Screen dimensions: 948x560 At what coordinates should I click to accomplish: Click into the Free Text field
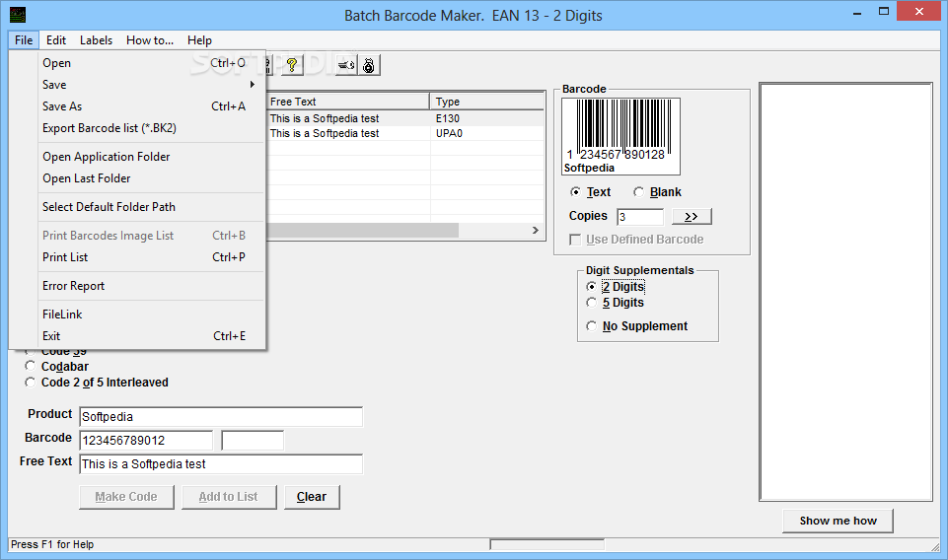tap(221, 464)
